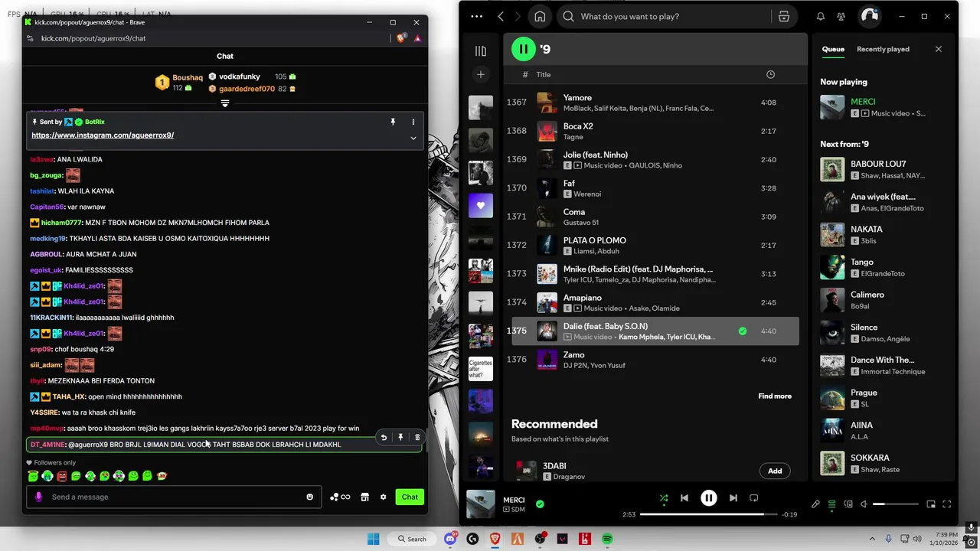Open the chat identity mic icon
This screenshot has height=551, width=980.
click(38, 497)
